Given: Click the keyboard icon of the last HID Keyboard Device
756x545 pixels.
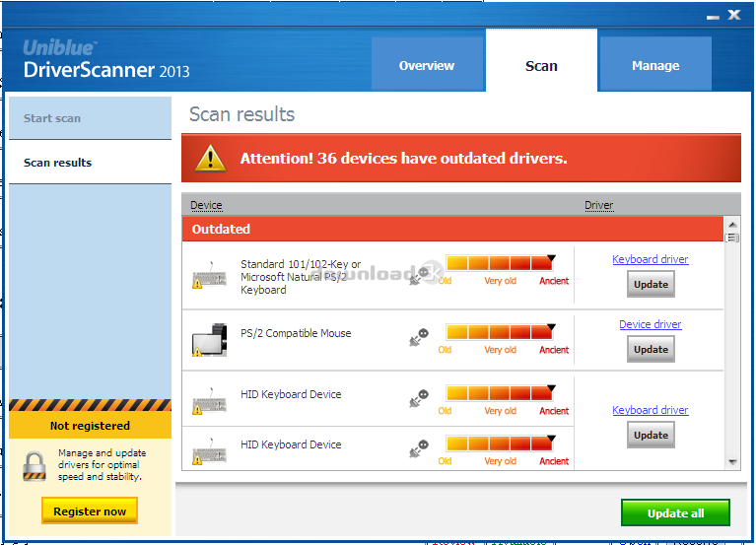Looking at the screenshot, I should click(x=209, y=452).
